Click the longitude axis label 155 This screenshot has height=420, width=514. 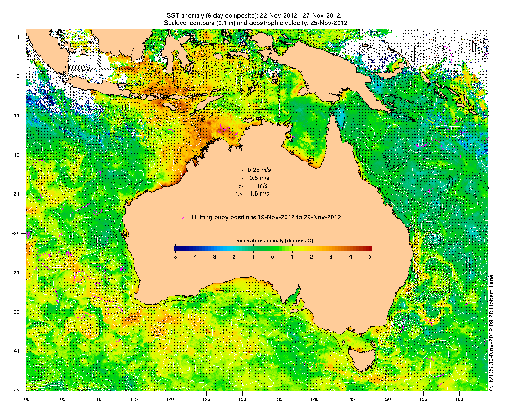423,399
